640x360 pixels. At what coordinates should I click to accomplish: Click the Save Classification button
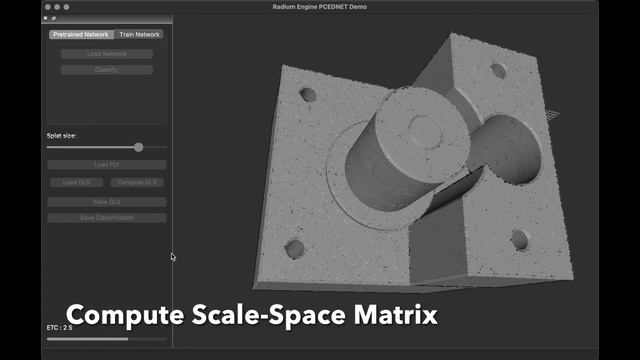pos(107,218)
